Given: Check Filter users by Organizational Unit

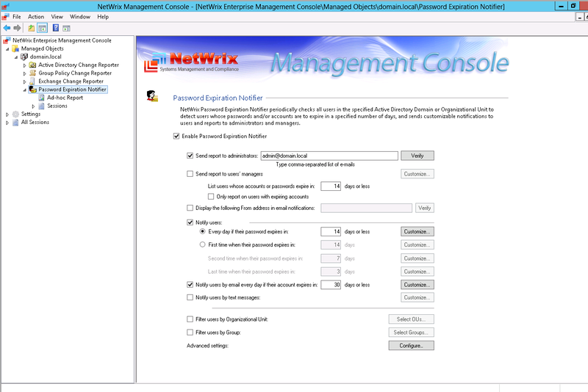Looking at the screenshot, I should tap(190, 319).
